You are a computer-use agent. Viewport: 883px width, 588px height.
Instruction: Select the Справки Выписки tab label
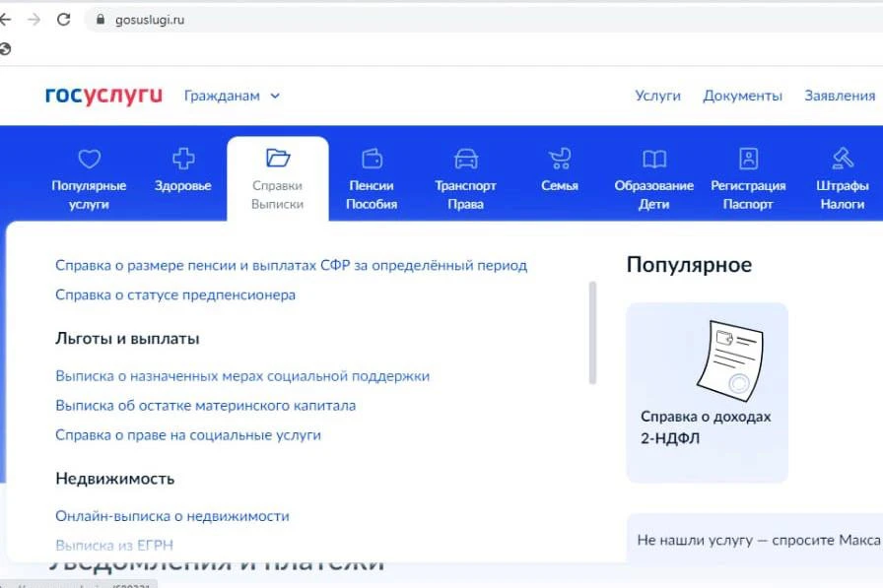click(x=278, y=195)
